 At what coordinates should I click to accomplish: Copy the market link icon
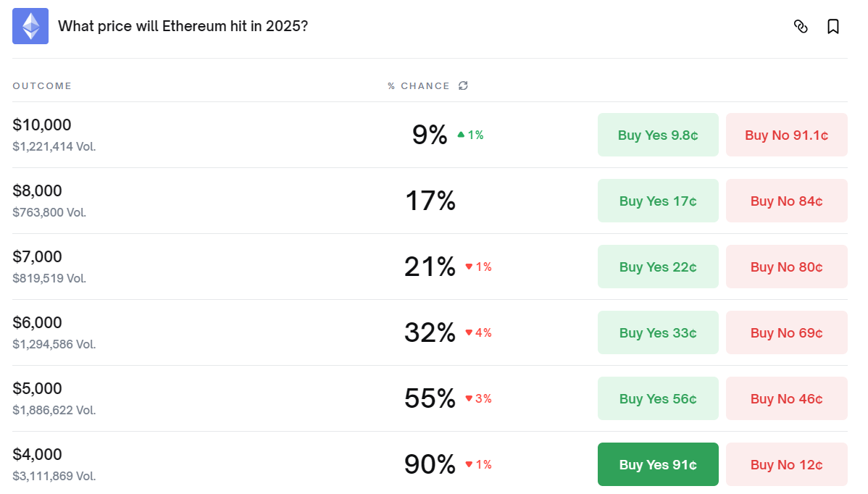[801, 27]
